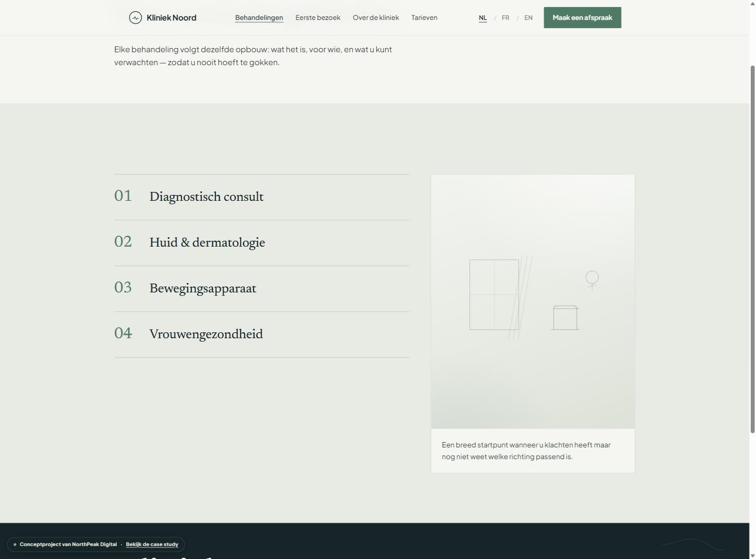Expand Bewegingsapparaat treatment row

pos(261,289)
